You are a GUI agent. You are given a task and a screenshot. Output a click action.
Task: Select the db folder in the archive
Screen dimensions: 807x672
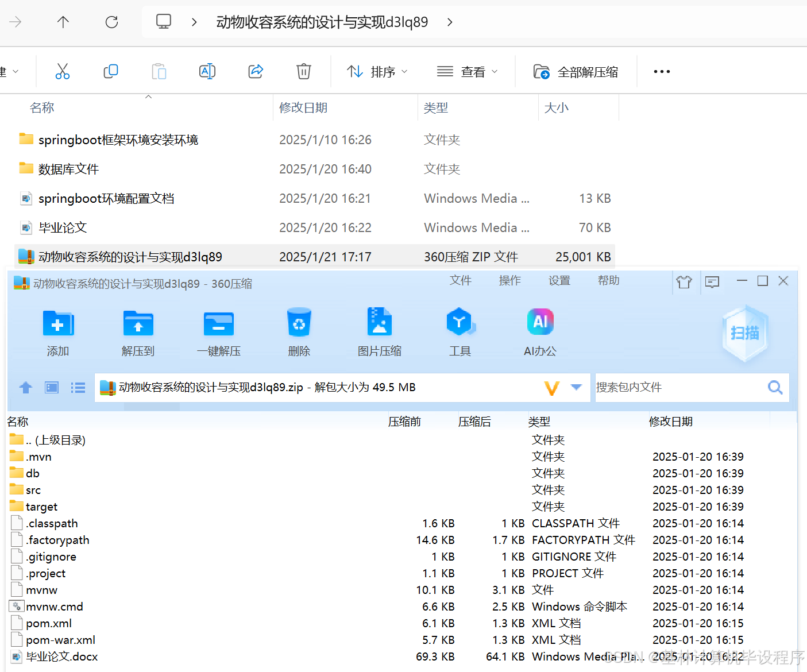pos(25,473)
